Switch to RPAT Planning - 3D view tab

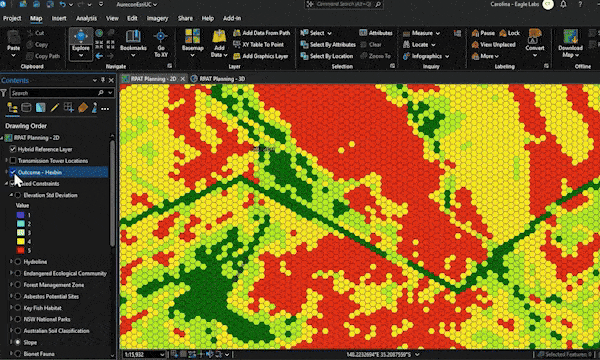click(x=218, y=79)
